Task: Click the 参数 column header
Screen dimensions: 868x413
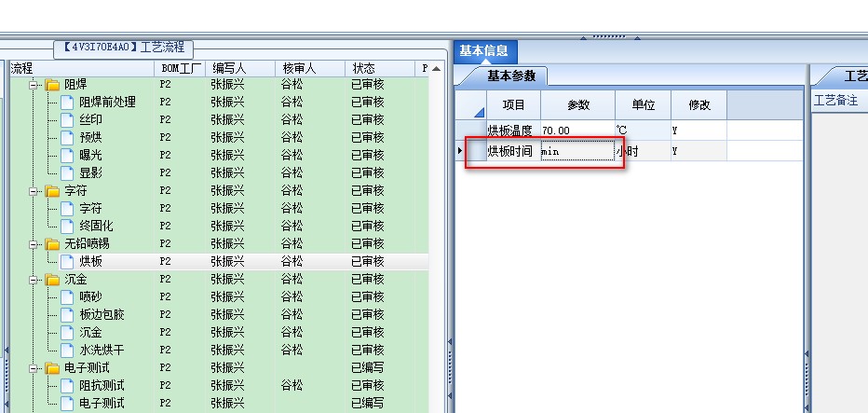Action: (578, 105)
